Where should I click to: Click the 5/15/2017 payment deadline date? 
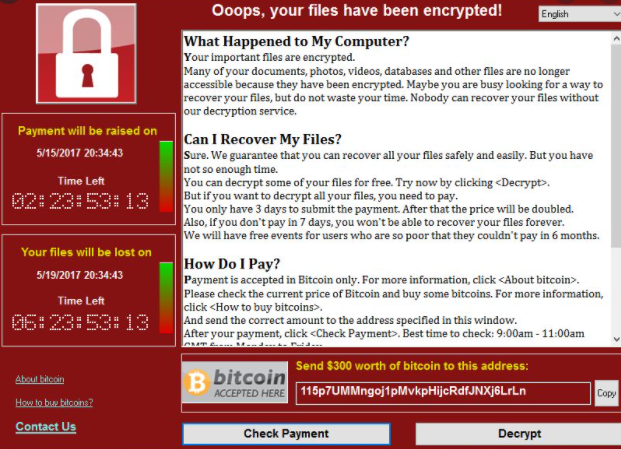point(81,153)
